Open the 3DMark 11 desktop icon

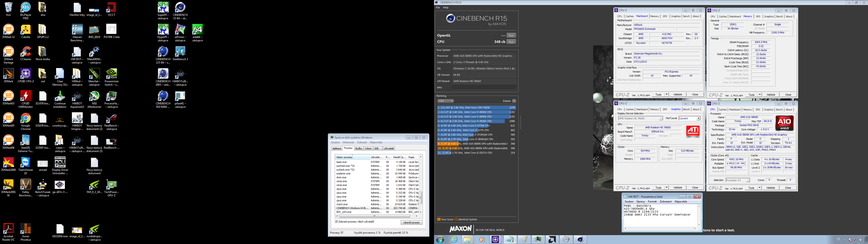pyautogui.click(x=8, y=31)
